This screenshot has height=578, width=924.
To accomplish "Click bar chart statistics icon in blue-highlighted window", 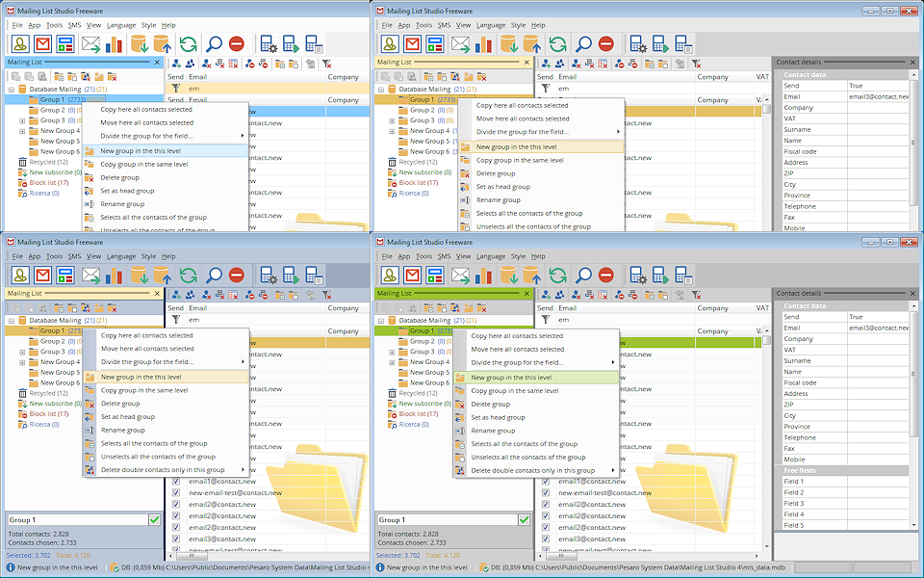I will tap(114, 44).
